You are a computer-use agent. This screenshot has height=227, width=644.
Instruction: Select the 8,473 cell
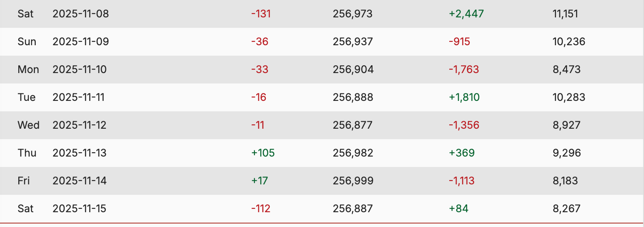pos(566,70)
